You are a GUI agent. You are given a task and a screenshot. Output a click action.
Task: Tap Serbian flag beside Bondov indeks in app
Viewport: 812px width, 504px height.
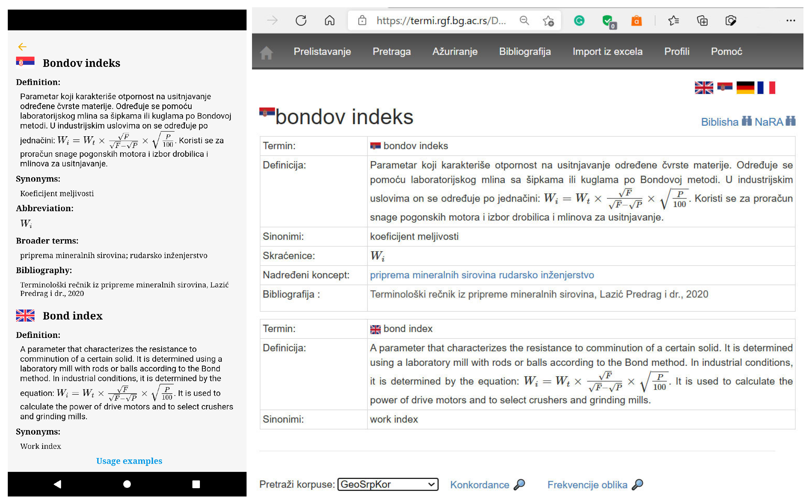click(25, 62)
